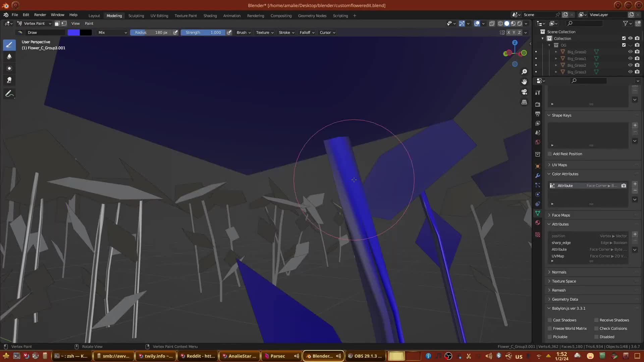Select the Smear tool

point(9,80)
